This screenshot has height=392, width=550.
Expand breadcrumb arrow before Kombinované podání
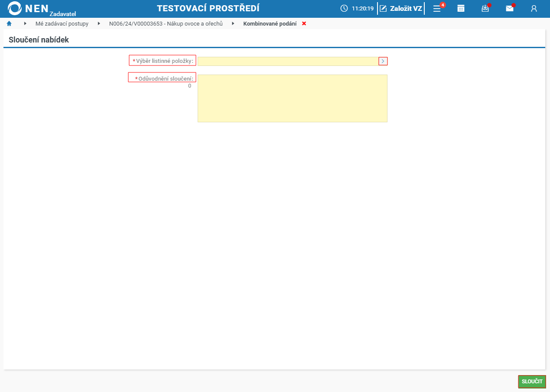pos(233,23)
